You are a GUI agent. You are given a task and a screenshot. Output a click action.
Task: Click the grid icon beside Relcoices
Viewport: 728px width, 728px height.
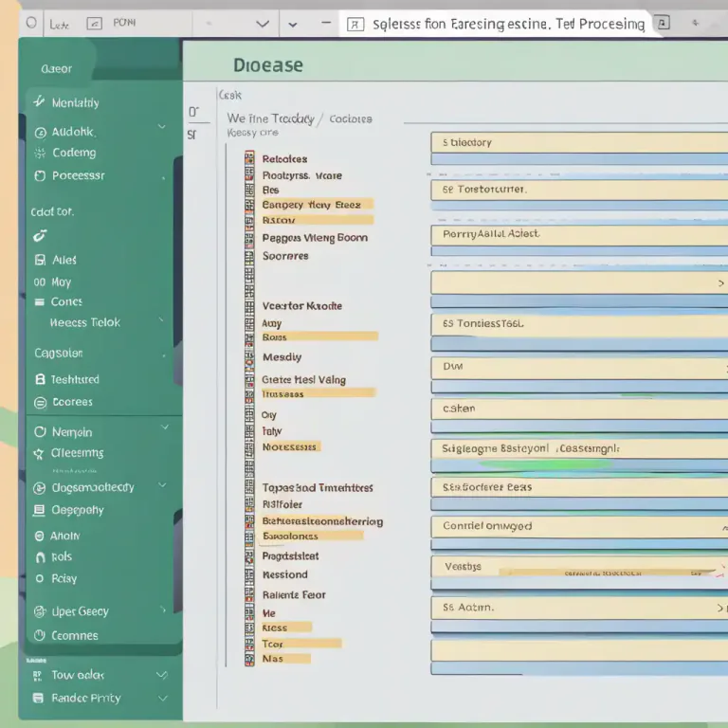249,158
